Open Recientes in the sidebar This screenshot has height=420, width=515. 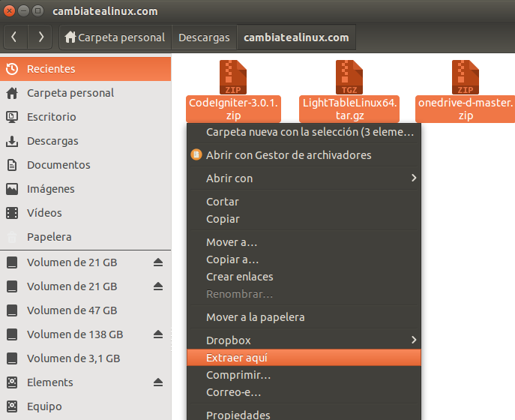[x=85, y=69]
